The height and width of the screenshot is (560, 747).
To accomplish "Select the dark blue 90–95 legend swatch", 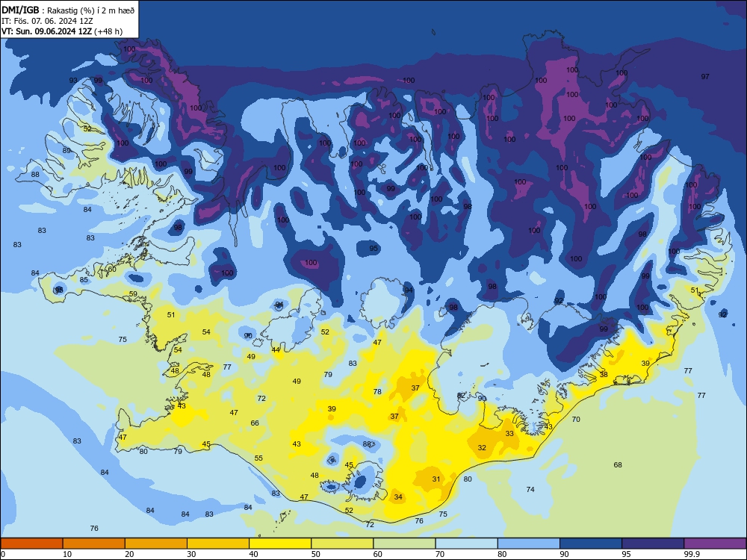I will (591, 544).
